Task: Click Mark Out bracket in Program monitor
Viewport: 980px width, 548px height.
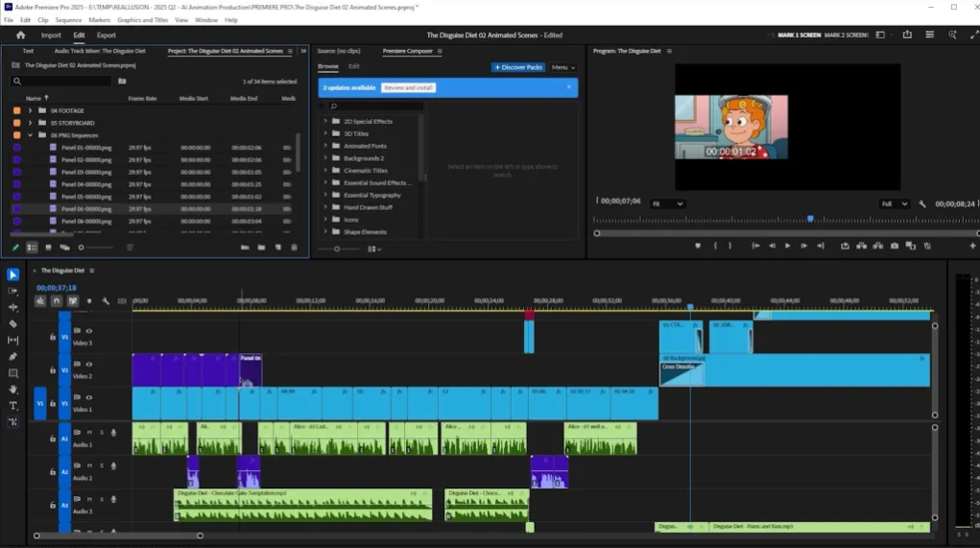Action: tap(729, 247)
